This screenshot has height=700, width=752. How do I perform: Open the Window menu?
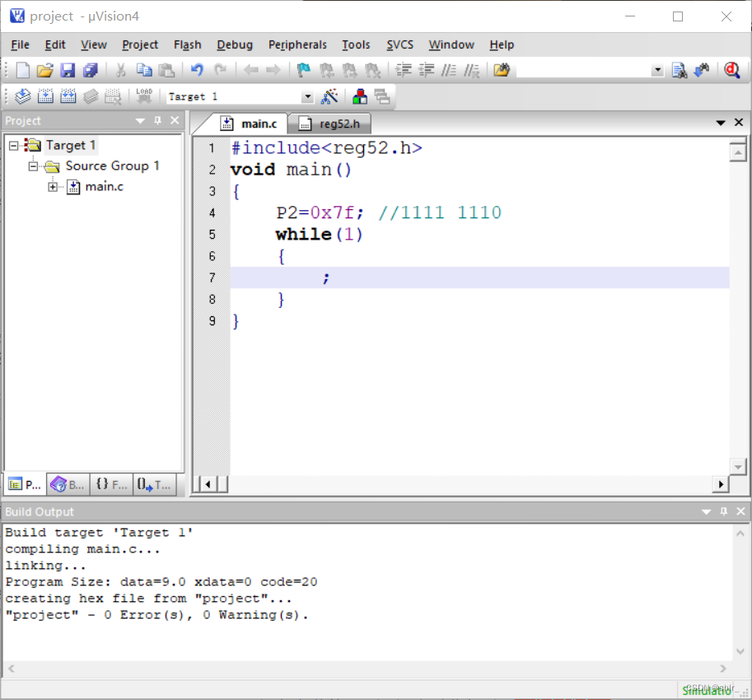coord(451,44)
